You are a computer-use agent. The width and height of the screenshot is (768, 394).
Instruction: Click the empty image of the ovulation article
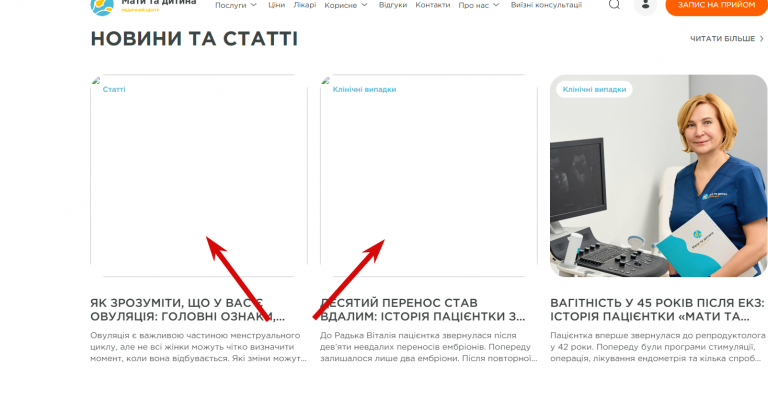199,176
